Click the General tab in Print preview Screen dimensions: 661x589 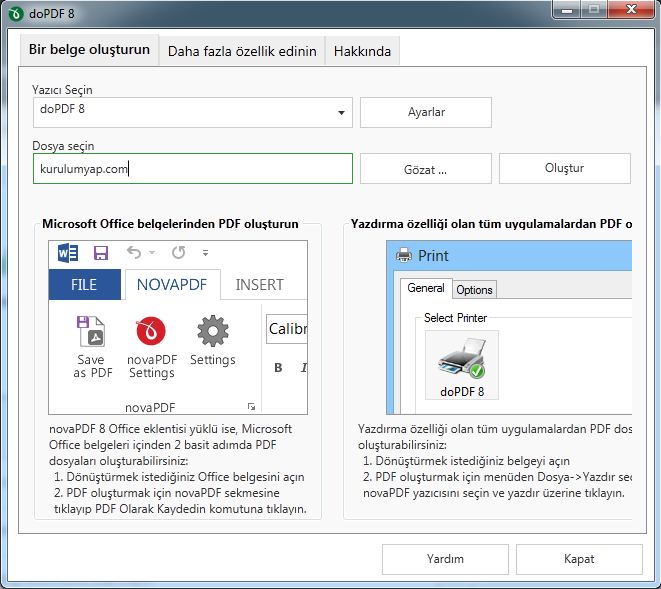coord(426,288)
